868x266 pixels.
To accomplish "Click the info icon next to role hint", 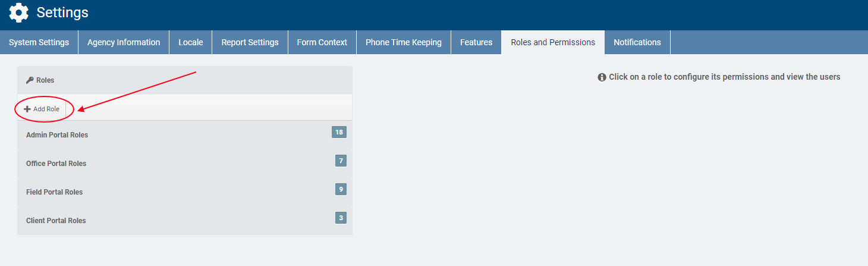I will point(602,77).
